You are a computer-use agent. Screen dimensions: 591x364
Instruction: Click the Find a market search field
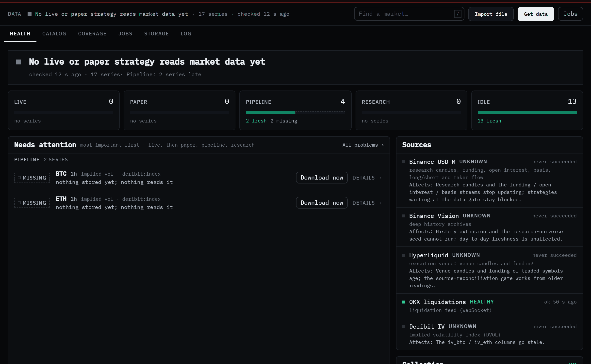409,14
